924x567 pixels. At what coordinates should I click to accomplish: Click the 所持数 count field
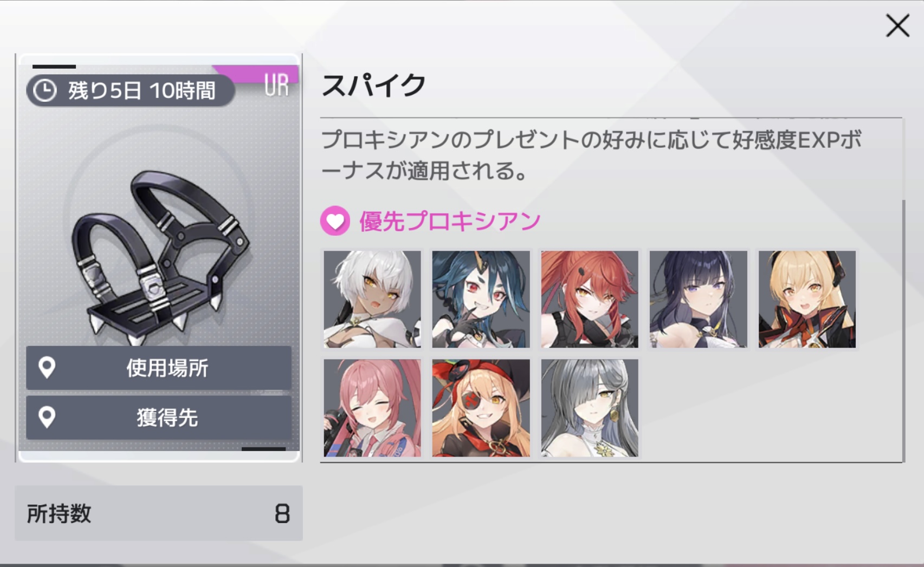[x=159, y=513]
